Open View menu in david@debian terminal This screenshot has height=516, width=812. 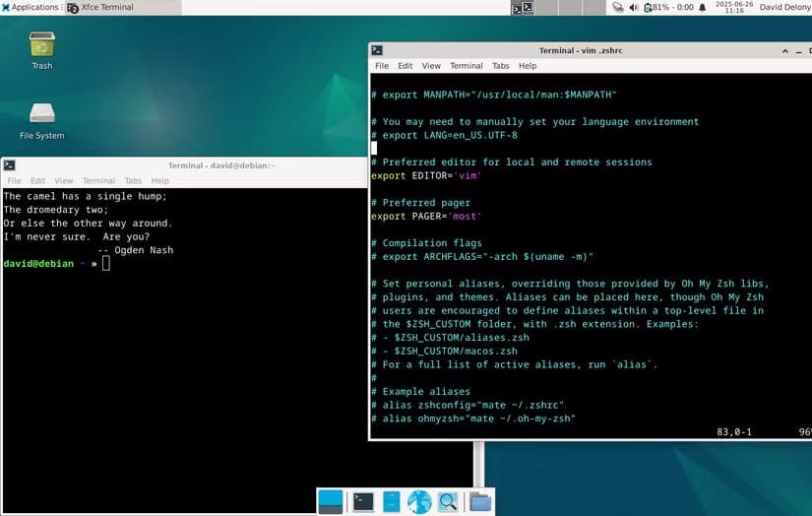(x=64, y=181)
